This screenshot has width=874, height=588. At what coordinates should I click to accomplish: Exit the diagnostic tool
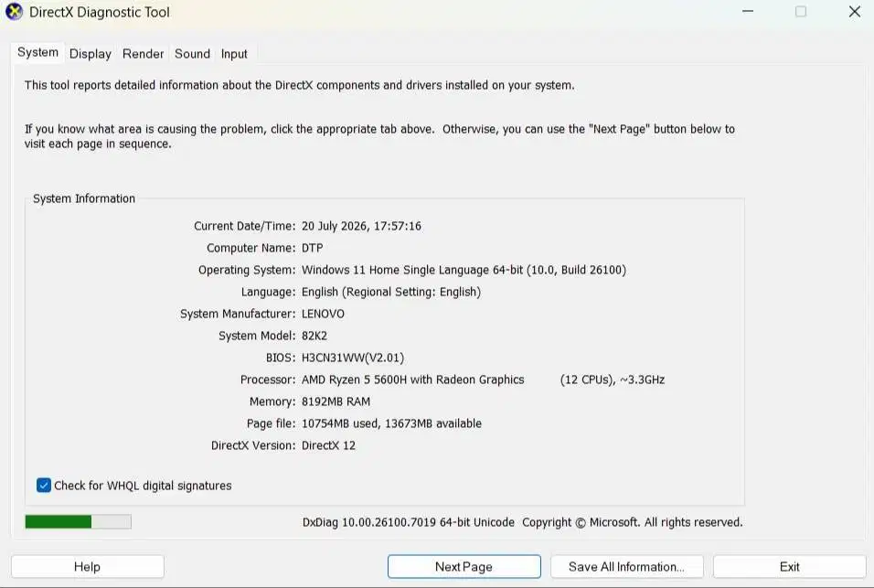coord(789,567)
